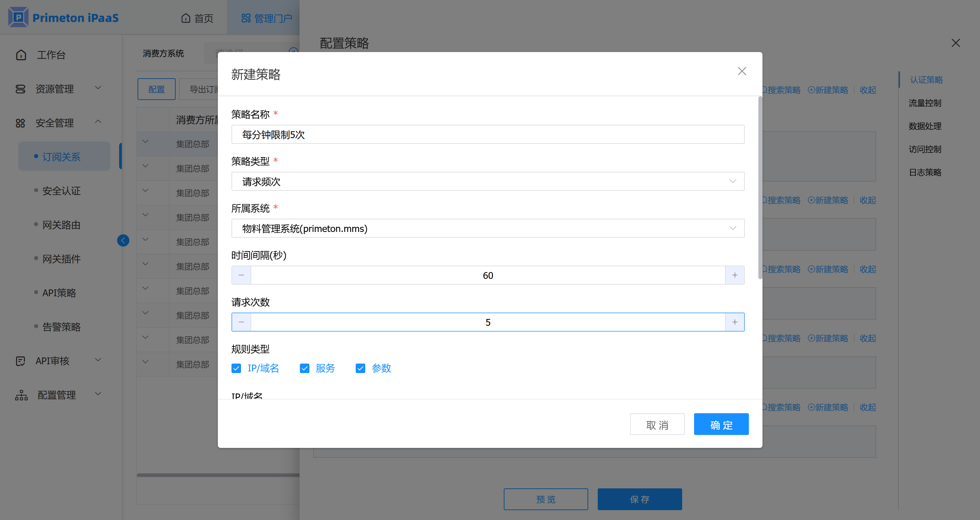Close the 新建策略 dialog with X
This screenshot has height=520, width=980.
(x=741, y=71)
